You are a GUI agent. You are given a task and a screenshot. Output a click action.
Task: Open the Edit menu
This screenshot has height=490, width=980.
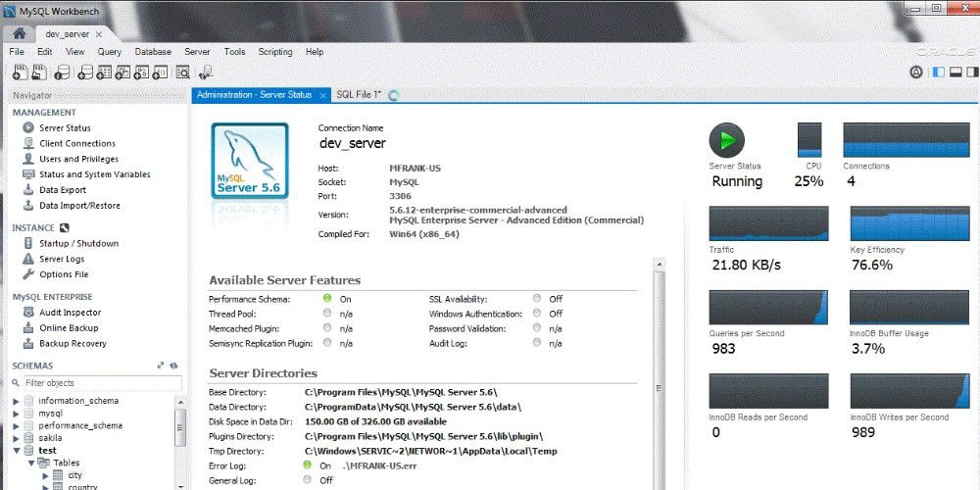click(44, 52)
